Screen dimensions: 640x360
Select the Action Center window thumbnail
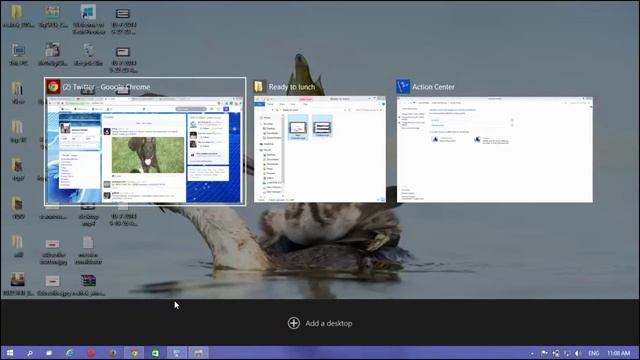click(495, 149)
